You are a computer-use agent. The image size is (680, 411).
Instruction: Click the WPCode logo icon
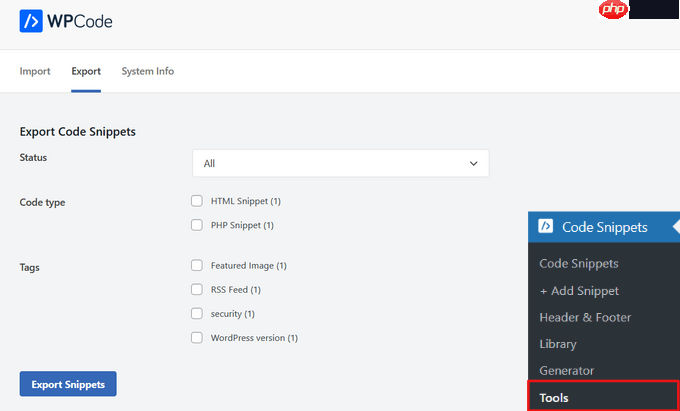click(x=31, y=21)
